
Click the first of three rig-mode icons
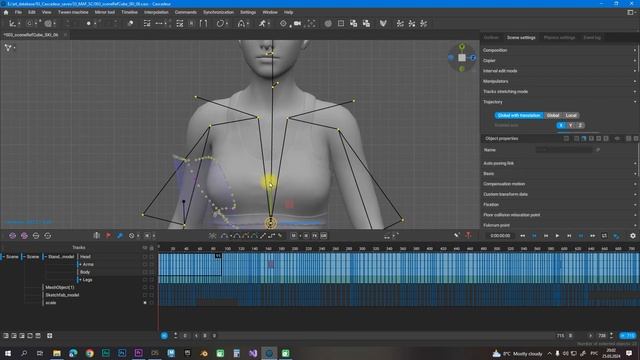[400, 24]
